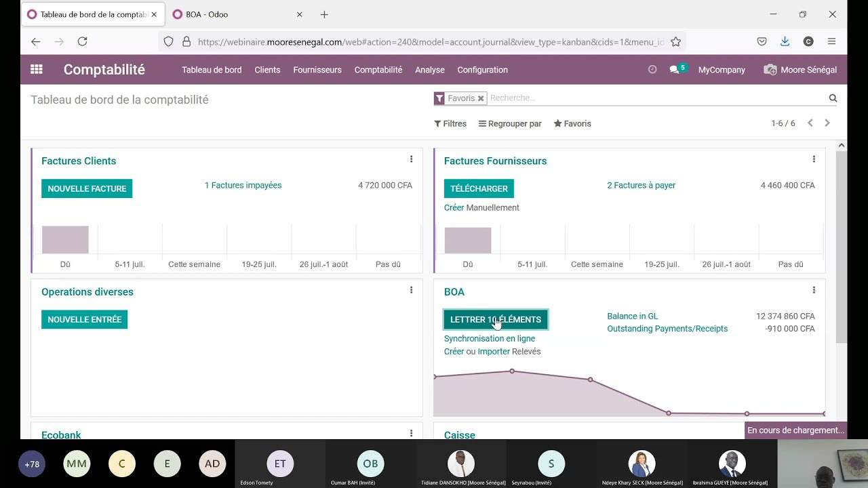This screenshot has width=868, height=488.
Task: Click the search magnifier icon
Action: pyautogui.click(x=833, y=98)
